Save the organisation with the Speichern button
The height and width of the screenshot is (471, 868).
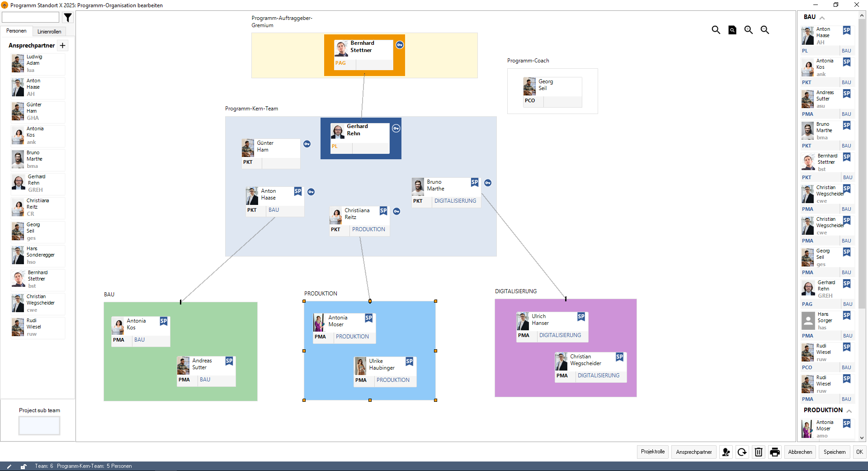coord(835,452)
